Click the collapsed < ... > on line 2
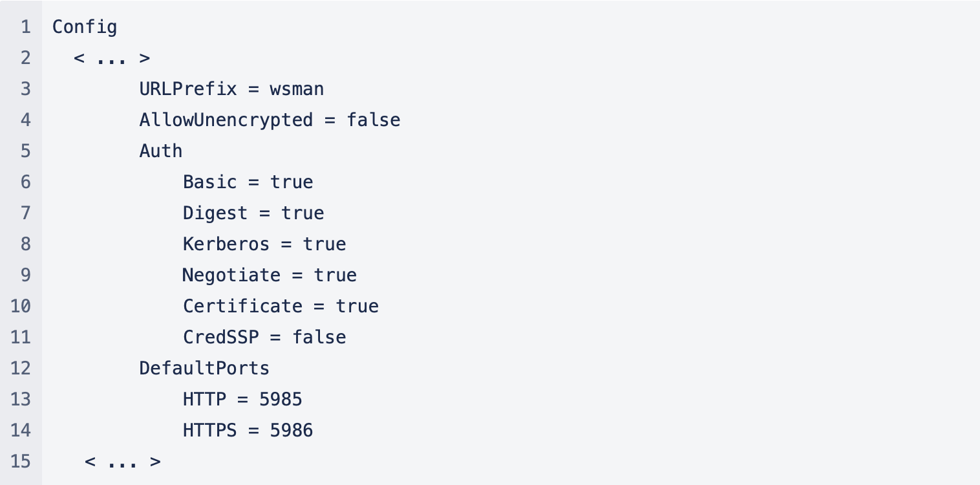This screenshot has width=980, height=485. tap(112, 58)
